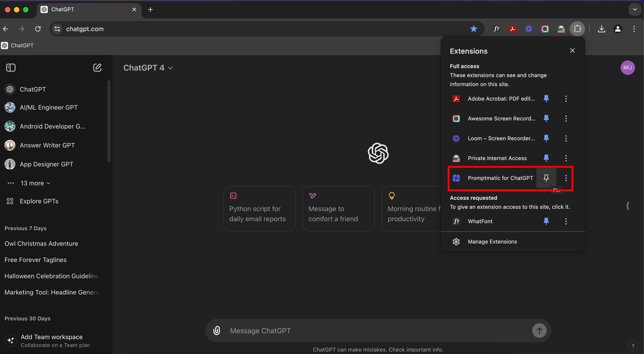Unpin Adobe Acrobat extension
Viewport: 644px width, 354px height.
pos(546,99)
